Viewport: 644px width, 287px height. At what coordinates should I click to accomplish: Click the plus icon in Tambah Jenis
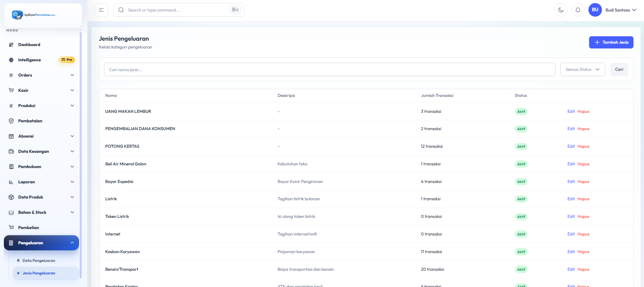[597, 42]
